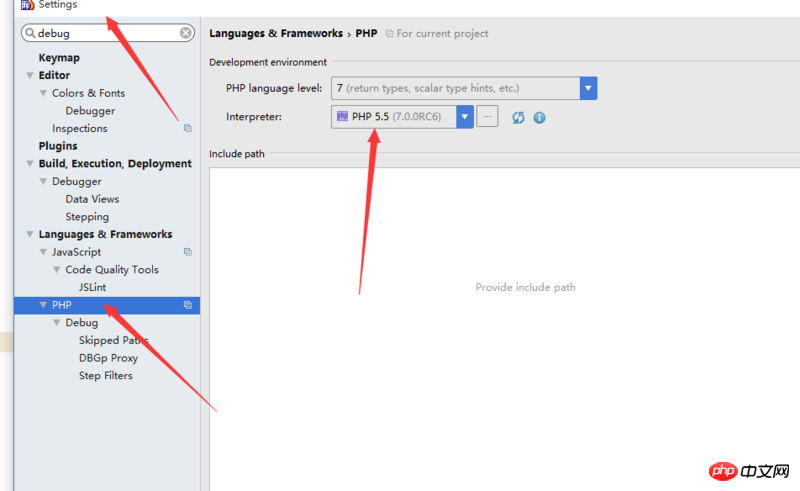Click the PhpStorm Settings window icon
Image resolution: width=800 pixels, height=491 pixels.
[27, 5]
